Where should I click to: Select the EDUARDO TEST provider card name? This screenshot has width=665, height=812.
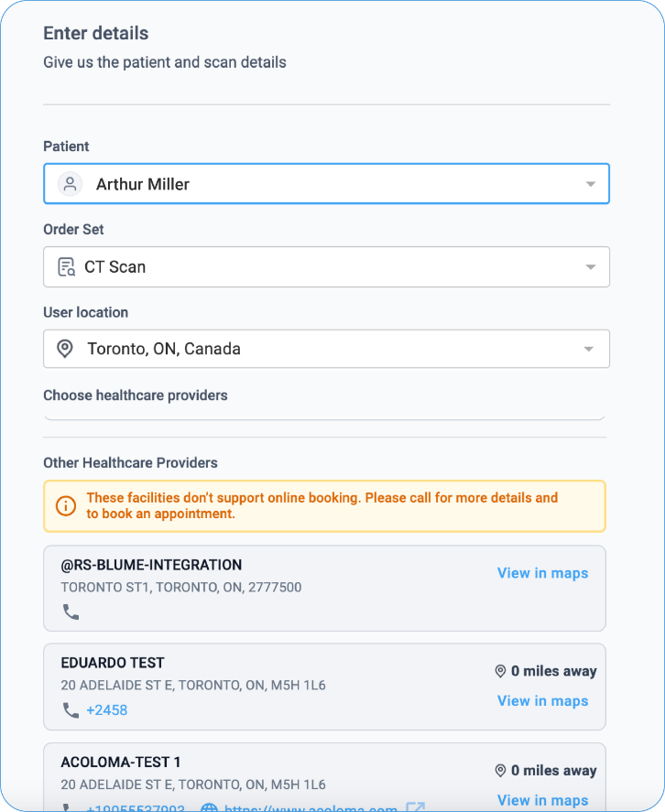(113, 663)
